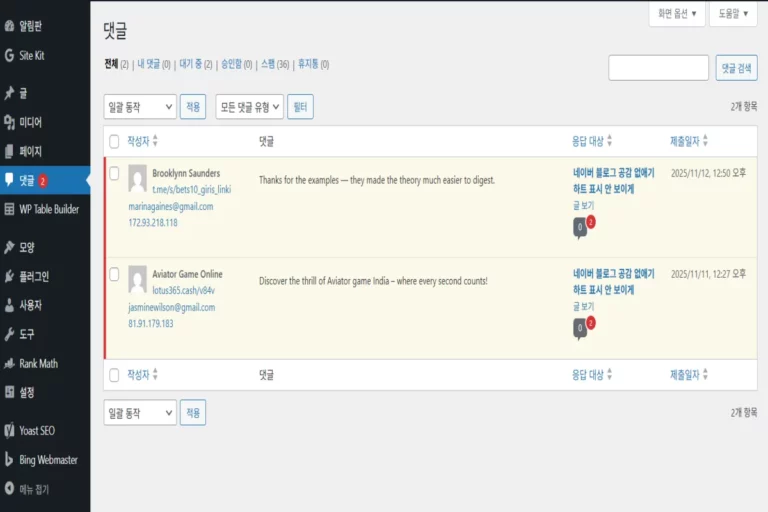Click pending comment bubble for Brooklynn Saunders row
This screenshot has height=512, width=768.
tap(580, 227)
